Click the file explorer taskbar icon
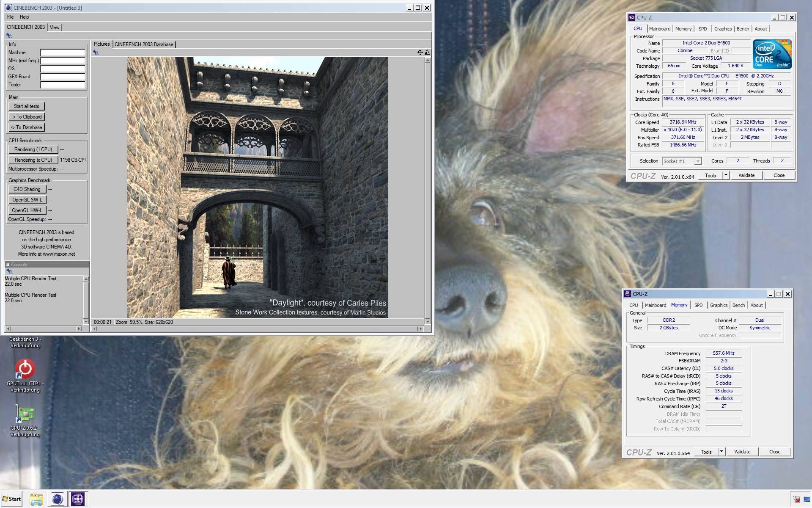Viewport: 812px width, 508px height. pyautogui.click(x=36, y=499)
